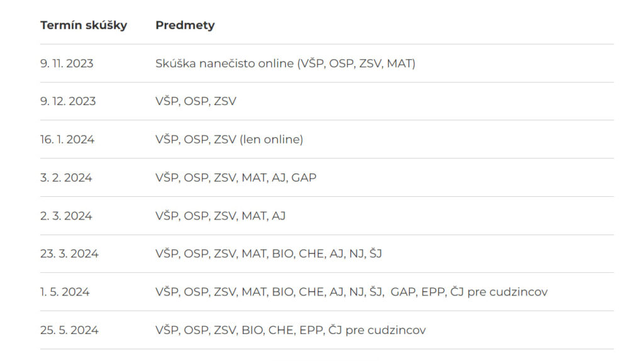Click the 'Predmety' column header

[185, 25]
